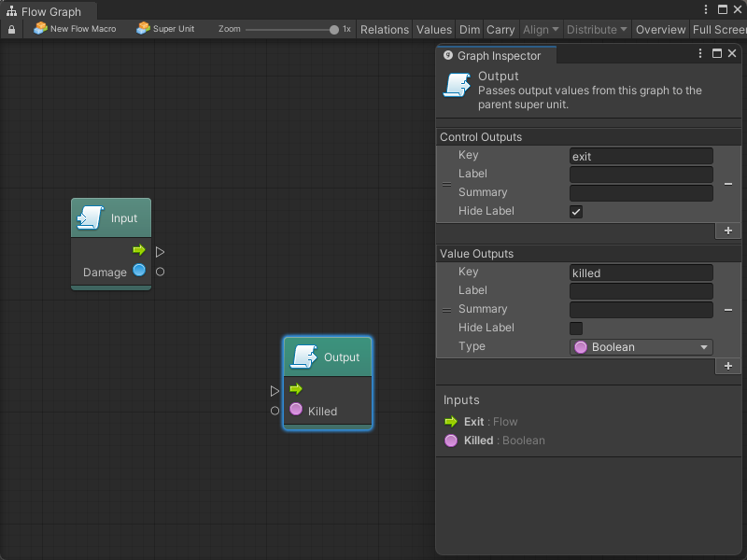Expand the Distribute dropdown
The height and width of the screenshot is (560, 747).
[x=597, y=29]
